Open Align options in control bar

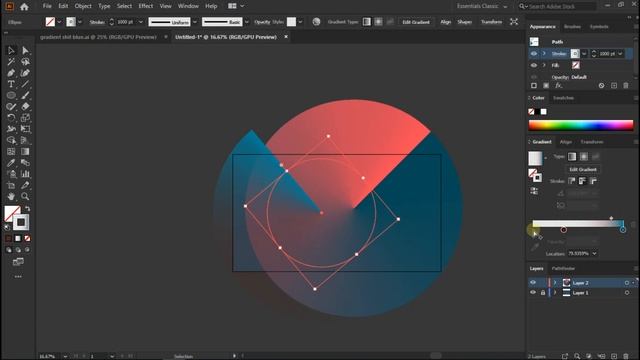tap(446, 22)
